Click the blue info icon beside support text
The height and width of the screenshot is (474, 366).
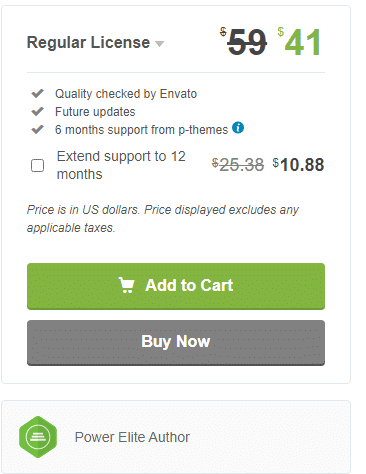coord(238,128)
